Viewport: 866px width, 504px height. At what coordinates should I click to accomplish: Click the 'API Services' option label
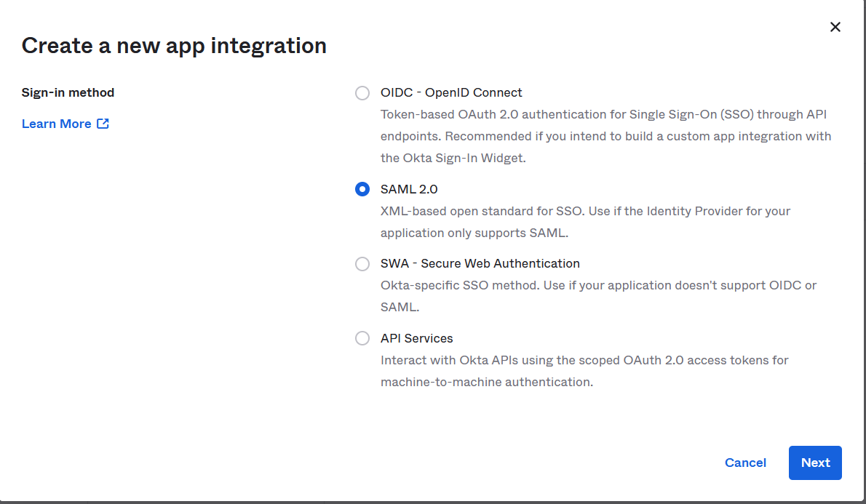[x=417, y=338]
